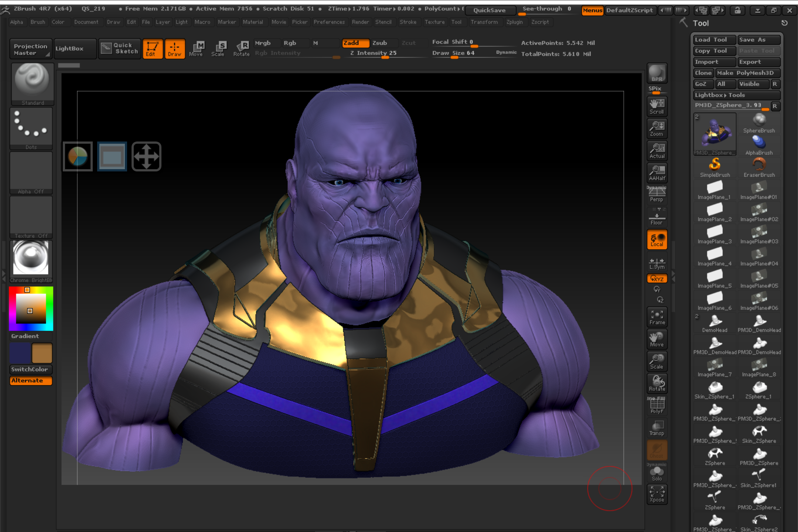Open the Render menu
Screen dimensions: 798x532
[x=360, y=22]
